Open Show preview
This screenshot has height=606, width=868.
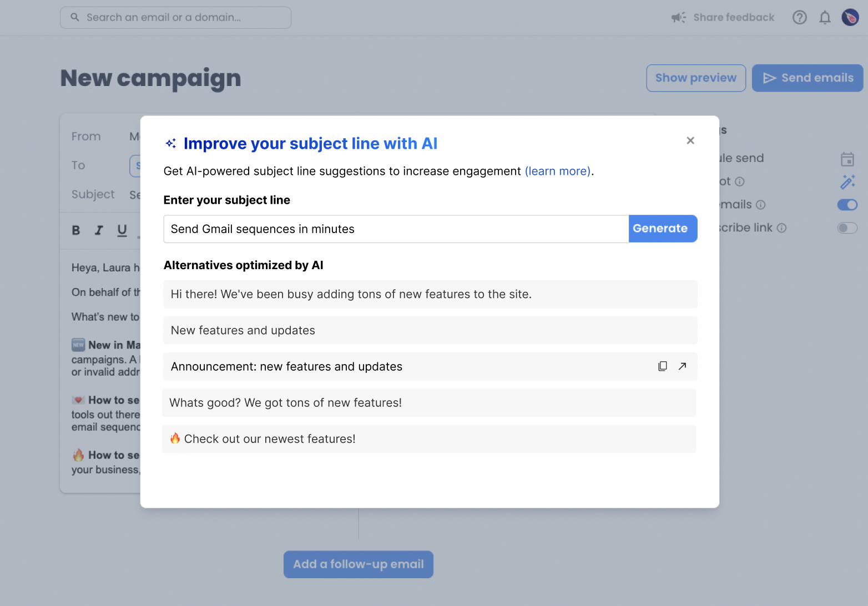coord(695,78)
